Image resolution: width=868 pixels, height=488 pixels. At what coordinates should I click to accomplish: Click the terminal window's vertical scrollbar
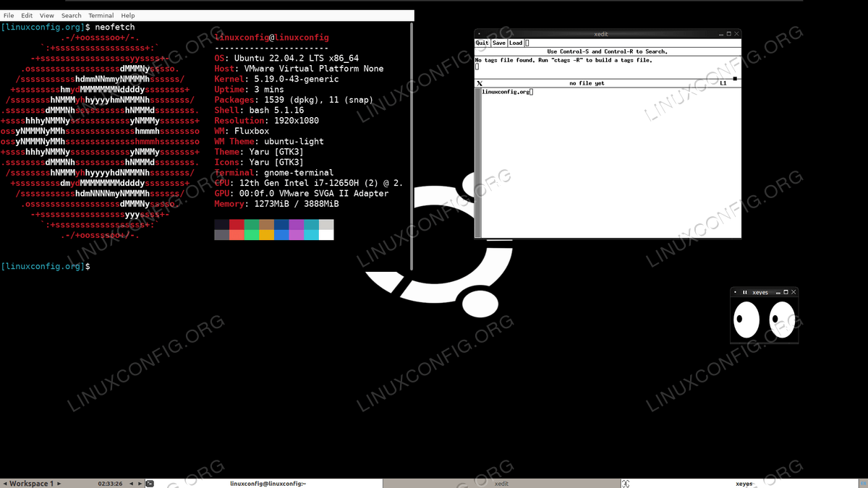coord(412,146)
